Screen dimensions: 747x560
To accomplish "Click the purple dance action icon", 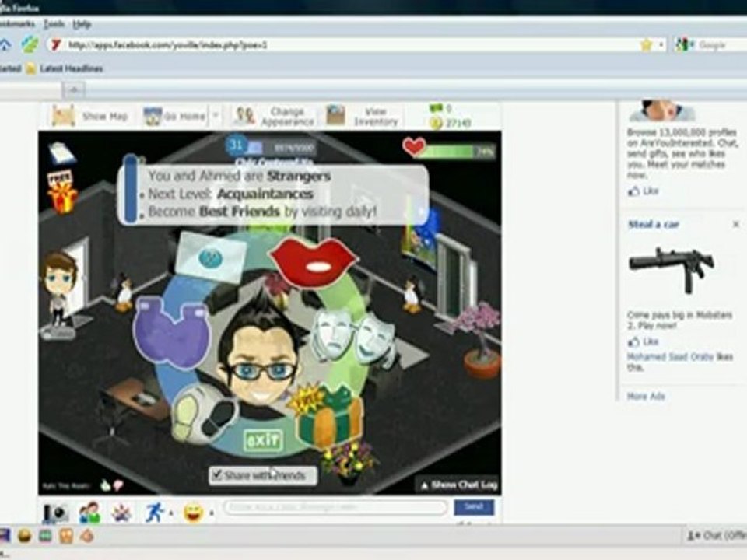I will [171, 332].
